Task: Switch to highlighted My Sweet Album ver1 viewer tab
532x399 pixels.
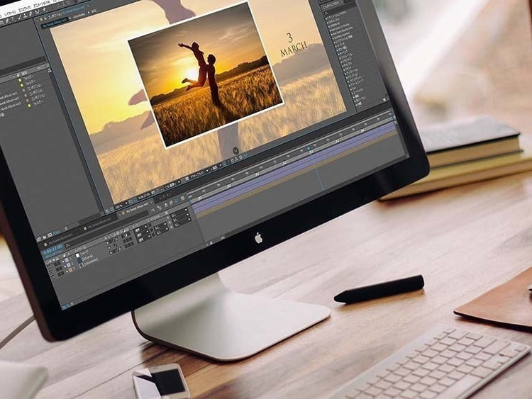Action: pyautogui.click(x=55, y=23)
